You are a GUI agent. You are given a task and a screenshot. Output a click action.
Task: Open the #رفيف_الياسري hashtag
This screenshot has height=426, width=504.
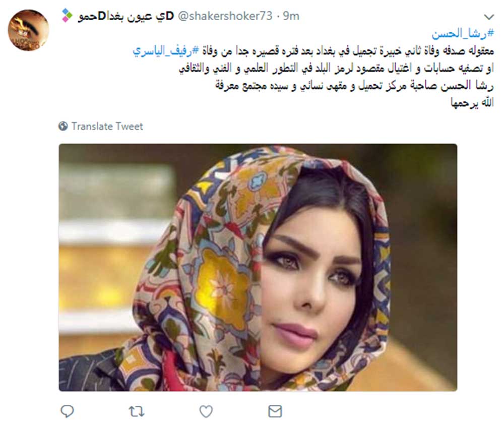[166, 50]
